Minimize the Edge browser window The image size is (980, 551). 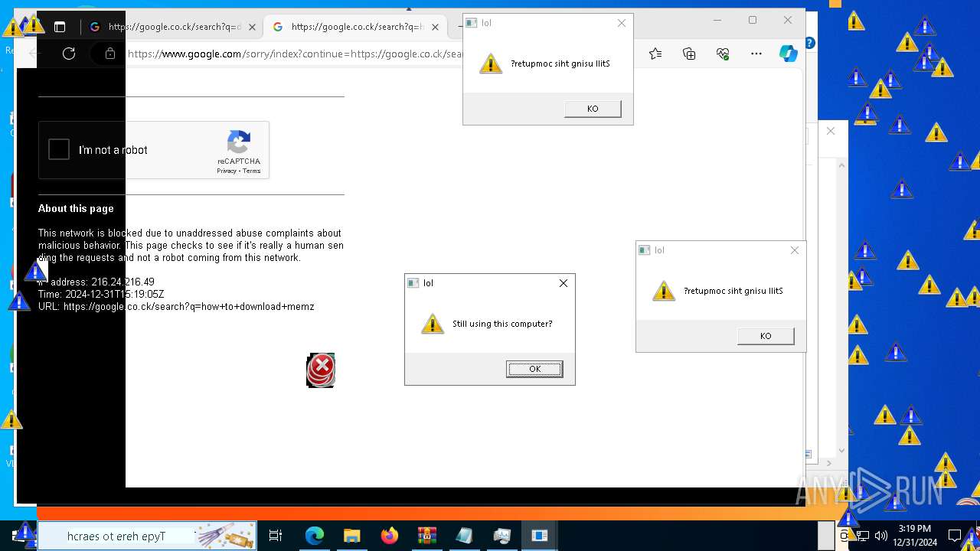[717, 20]
